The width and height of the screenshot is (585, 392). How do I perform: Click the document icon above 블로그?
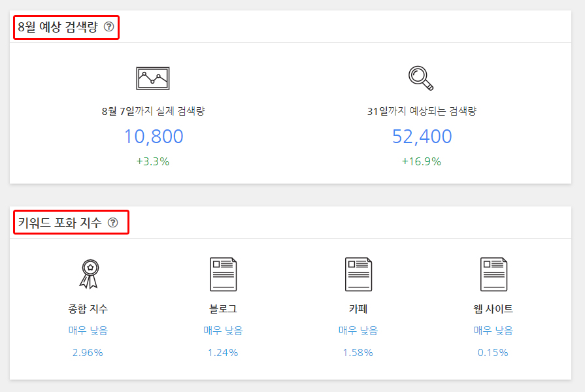pyautogui.click(x=223, y=274)
